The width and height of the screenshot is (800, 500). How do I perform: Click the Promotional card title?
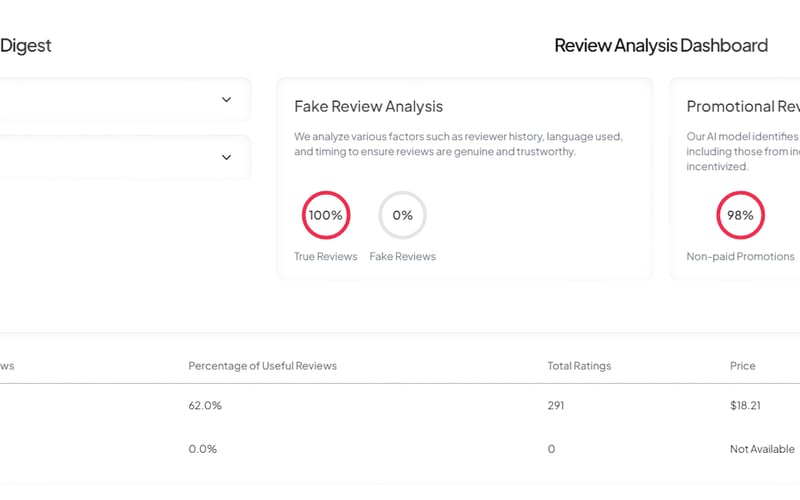(x=742, y=106)
